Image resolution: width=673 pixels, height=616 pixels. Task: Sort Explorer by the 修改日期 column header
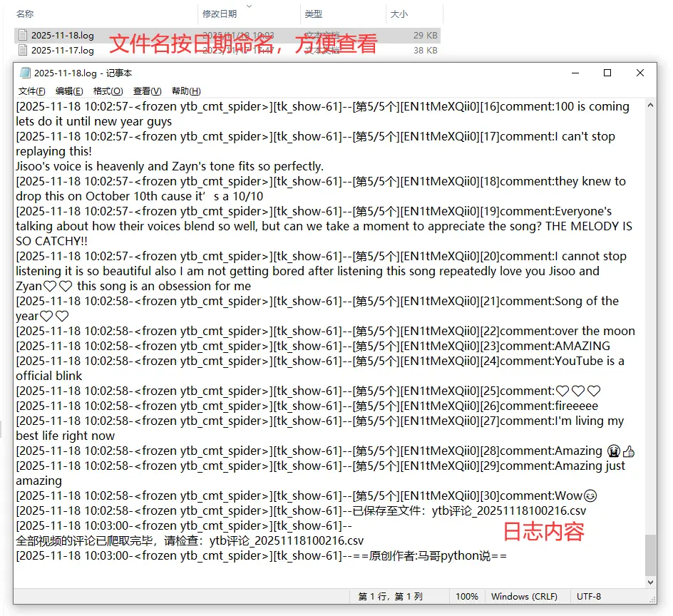point(220,14)
